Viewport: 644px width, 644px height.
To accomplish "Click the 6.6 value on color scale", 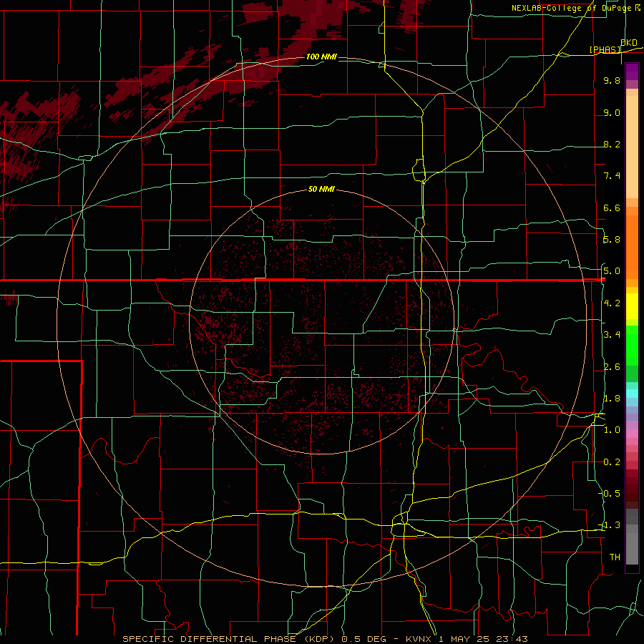I will 612,208.
